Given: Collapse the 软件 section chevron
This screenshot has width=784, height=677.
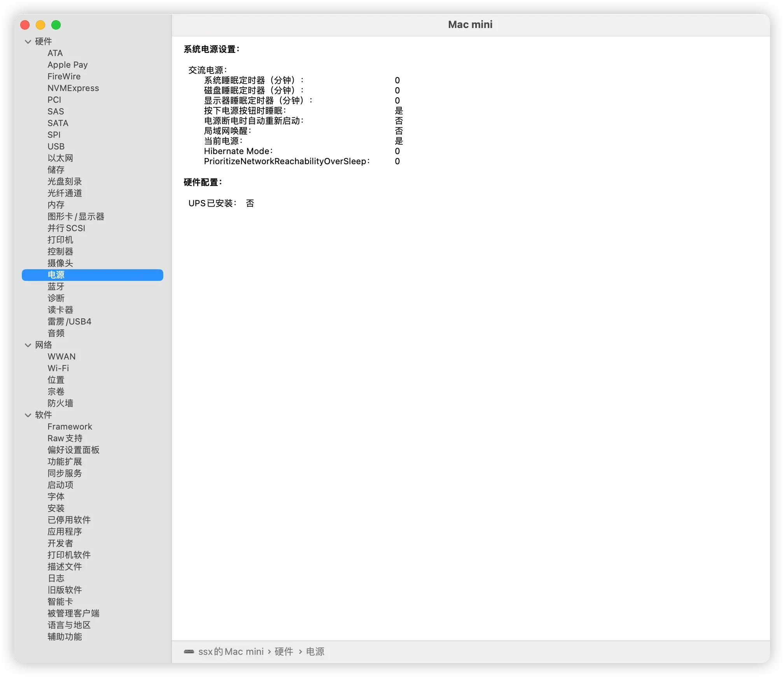Looking at the screenshot, I should [28, 415].
